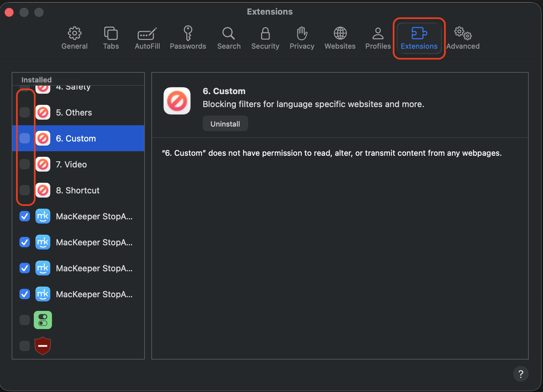Open the Security pane
The image size is (543, 392).
[x=265, y=38]
